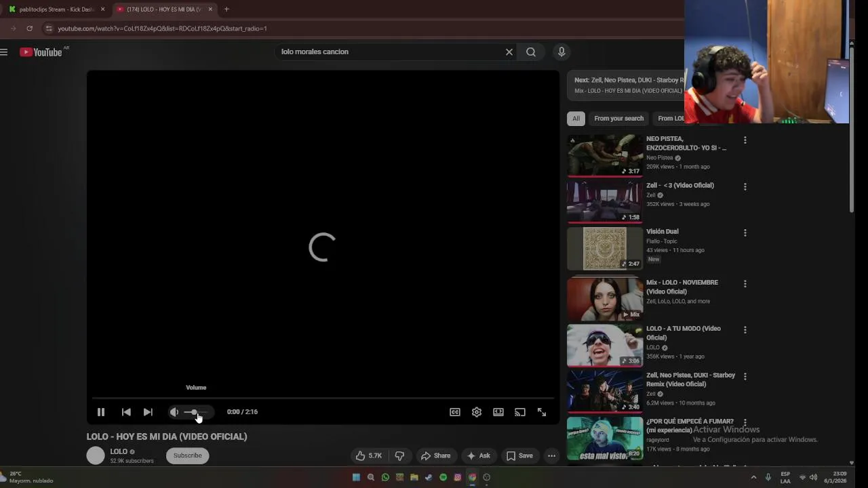Image resolution: width=868 pixels, height=488 pixels.
Task: Open Spotify from the taskbar
Action: 443,477
